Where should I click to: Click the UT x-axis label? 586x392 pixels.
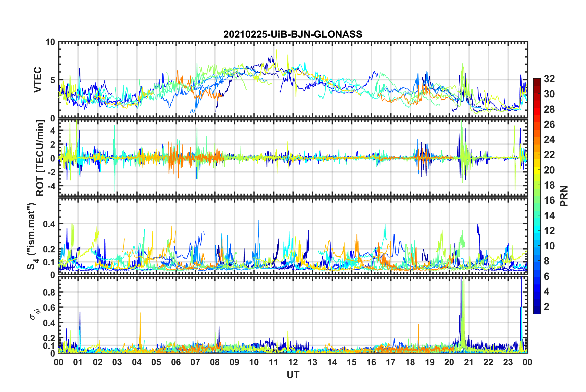[x=293, y=375]
